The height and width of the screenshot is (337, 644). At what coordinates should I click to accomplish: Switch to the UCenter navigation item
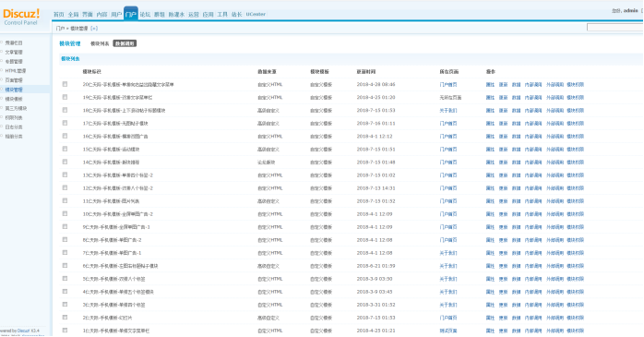point(256,15)
